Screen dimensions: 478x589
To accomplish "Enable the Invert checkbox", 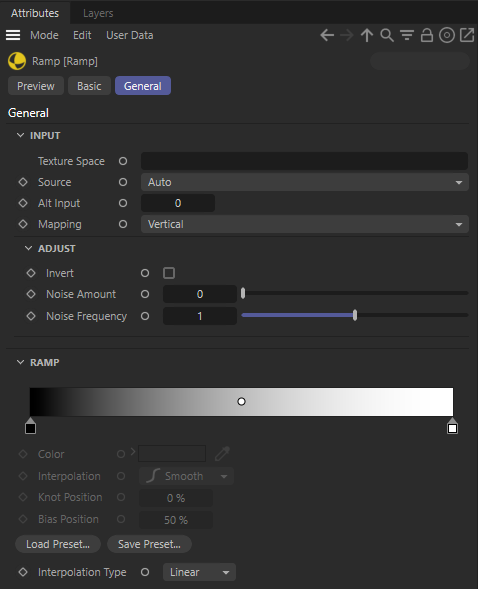I will point(169,273).
